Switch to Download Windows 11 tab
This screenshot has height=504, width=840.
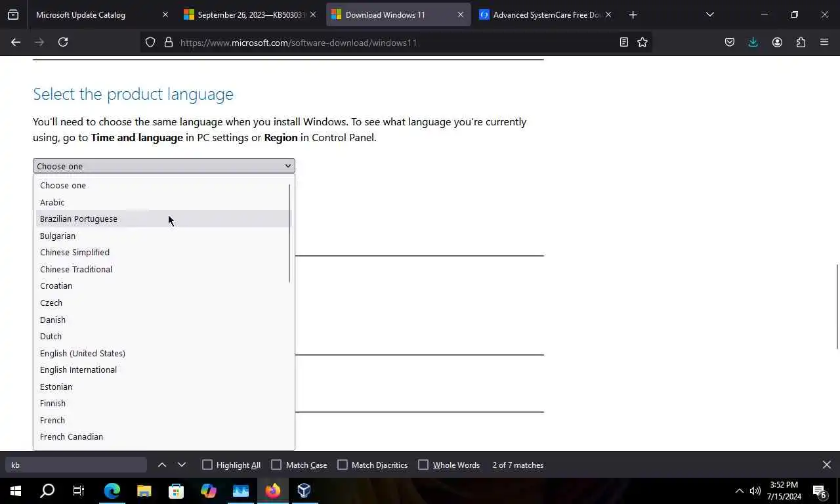point(398,14)
